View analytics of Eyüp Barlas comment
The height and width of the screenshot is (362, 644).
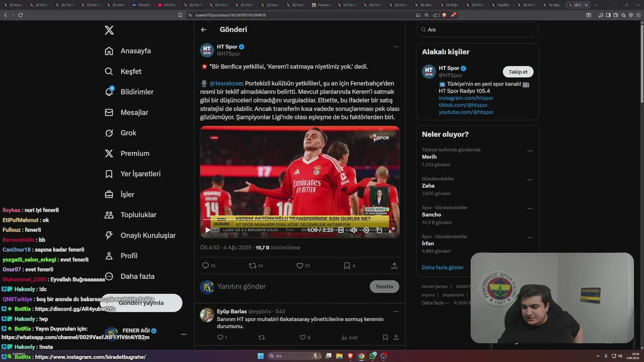click(349, 337)
